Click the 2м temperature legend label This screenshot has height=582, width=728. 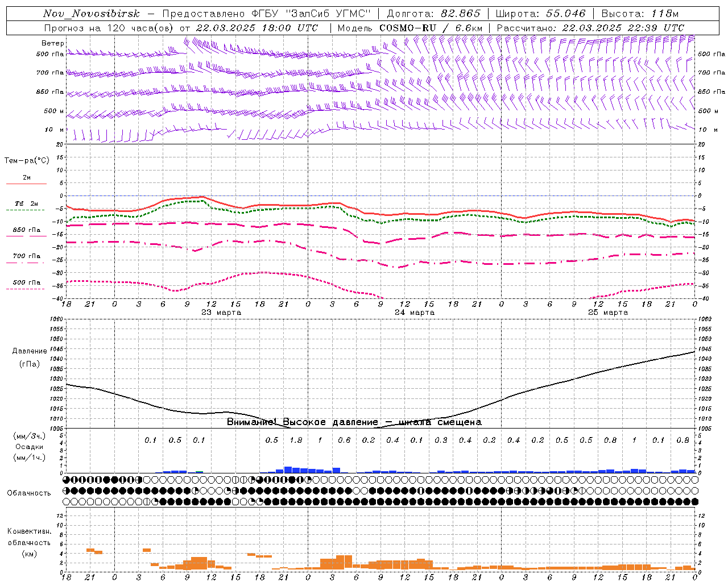27,177
